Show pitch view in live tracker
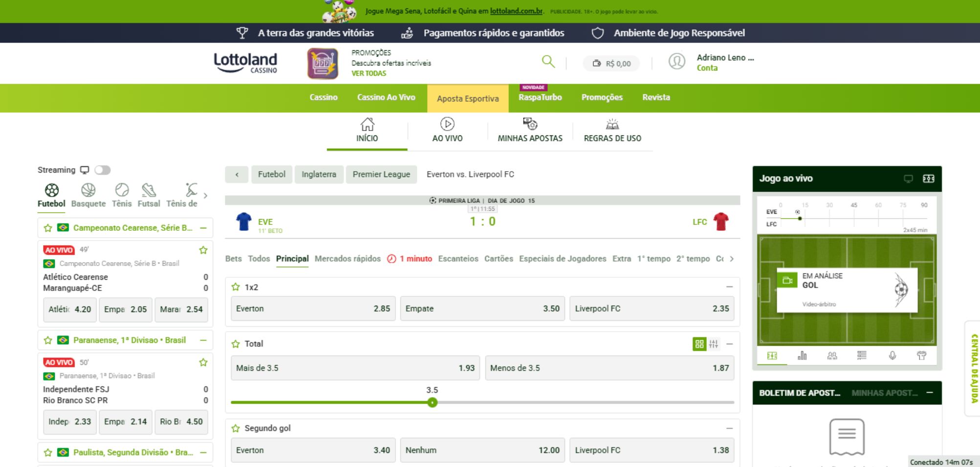The width and height of the screenshot is (980, 467). click(x=772, y=356)
